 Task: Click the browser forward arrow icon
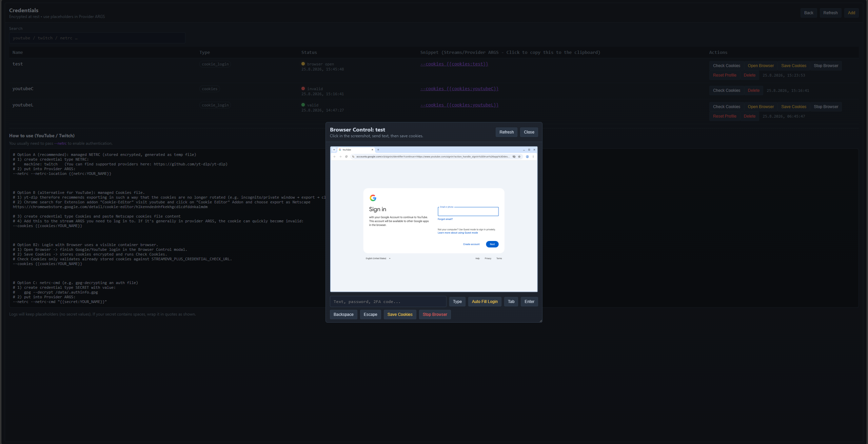[340, 157]
